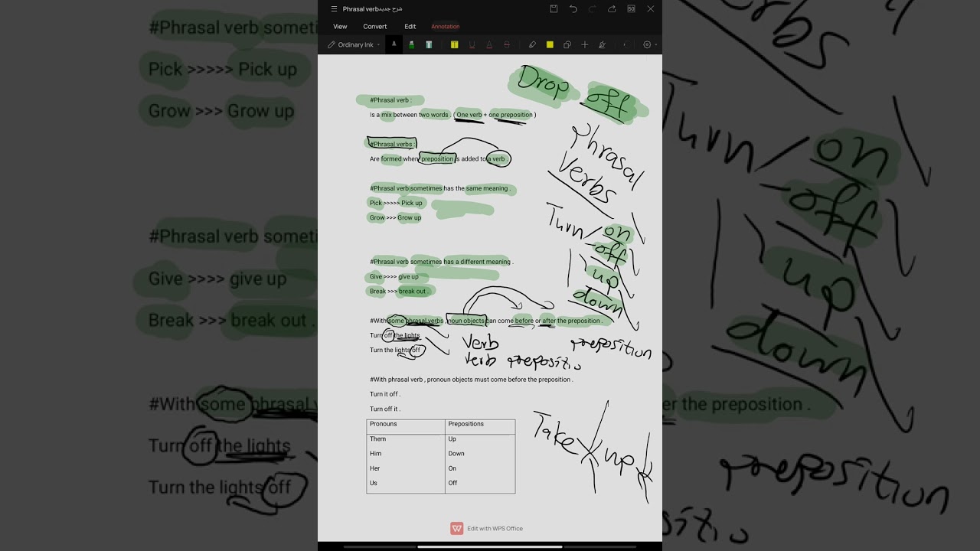Select the green highlighter pen

411,44
